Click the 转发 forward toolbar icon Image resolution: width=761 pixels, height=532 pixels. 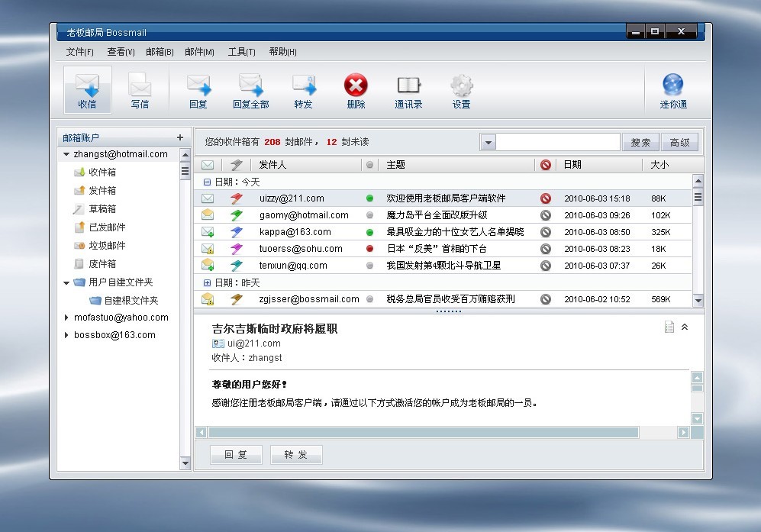point(303,90)
